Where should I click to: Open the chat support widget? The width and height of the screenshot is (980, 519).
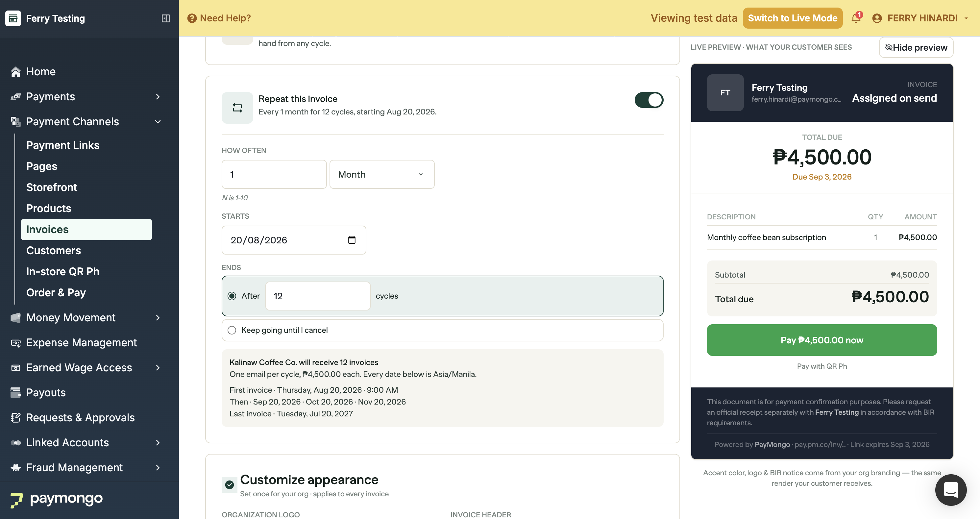951,490
